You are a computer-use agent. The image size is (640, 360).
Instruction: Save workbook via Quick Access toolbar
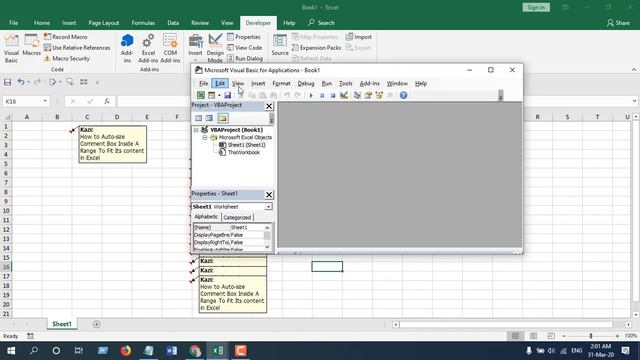pos(7,82)
